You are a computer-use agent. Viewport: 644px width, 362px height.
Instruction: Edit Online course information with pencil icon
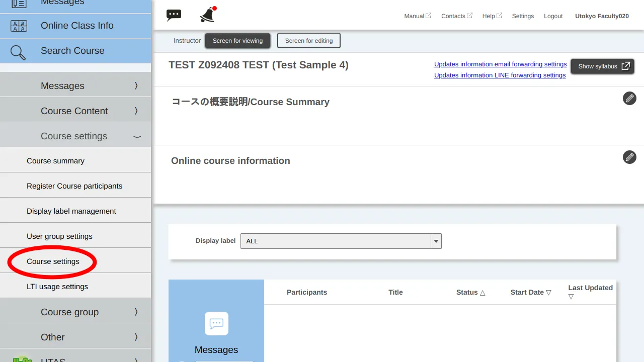pos(629,157)
